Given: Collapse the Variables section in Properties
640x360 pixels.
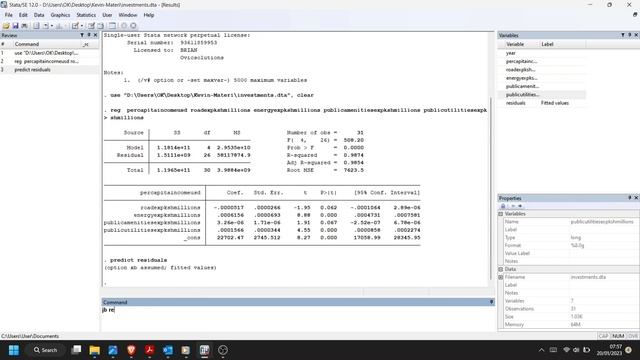Looking at the screenshot, I should point(501,214).
